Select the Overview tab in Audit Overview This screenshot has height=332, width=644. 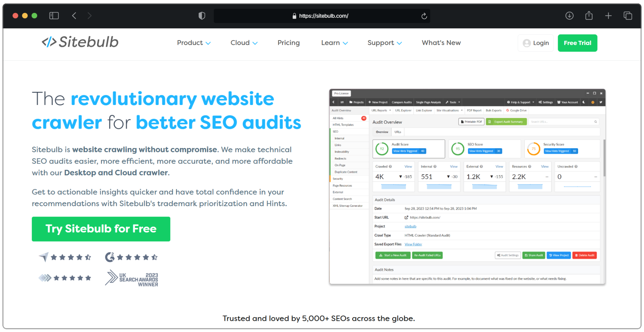click(382, 132)
